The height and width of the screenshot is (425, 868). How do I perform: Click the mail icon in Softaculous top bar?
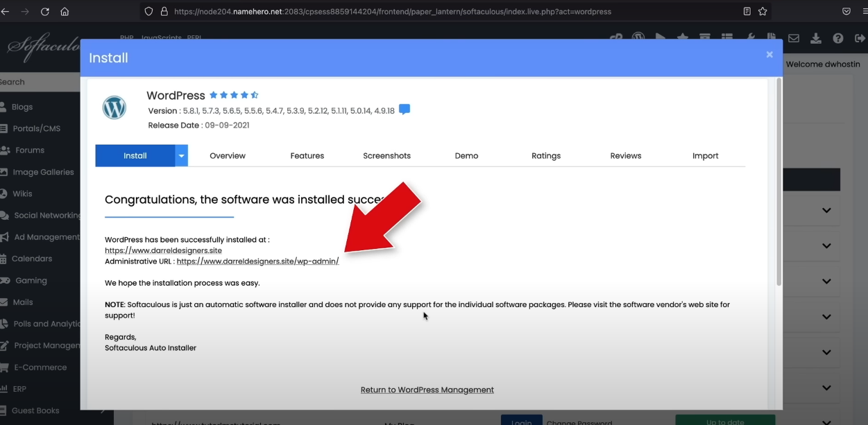click(793, 38)
